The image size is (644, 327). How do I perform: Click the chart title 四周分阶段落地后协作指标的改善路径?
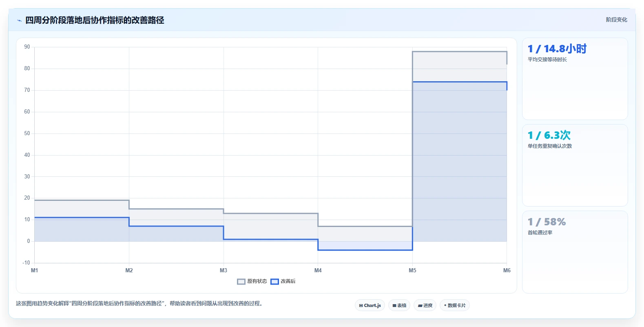click(x=95, y=20)
